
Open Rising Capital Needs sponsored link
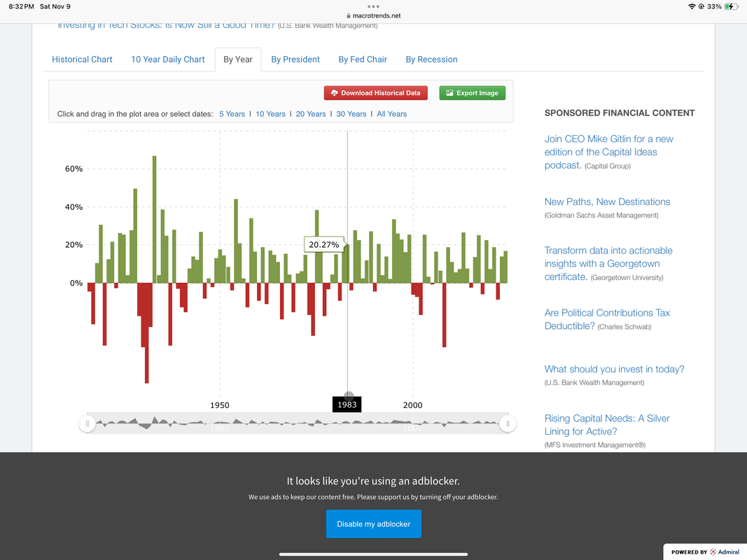coord(607,425)
